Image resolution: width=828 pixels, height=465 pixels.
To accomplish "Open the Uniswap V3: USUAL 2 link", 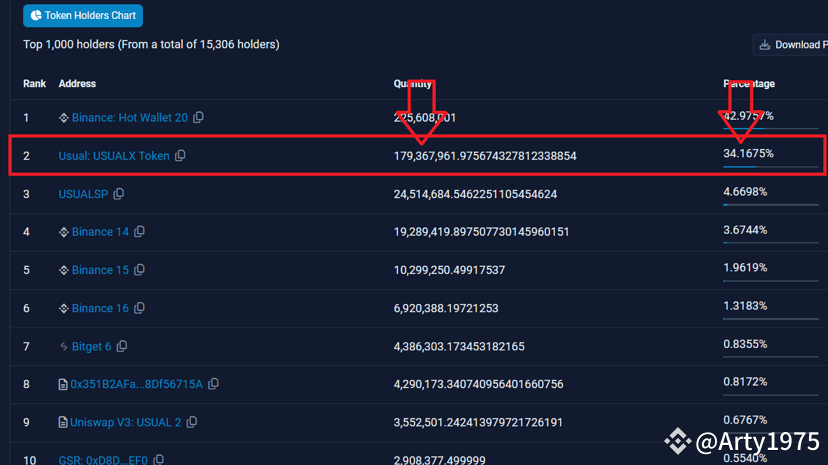I will click(126, 422).
